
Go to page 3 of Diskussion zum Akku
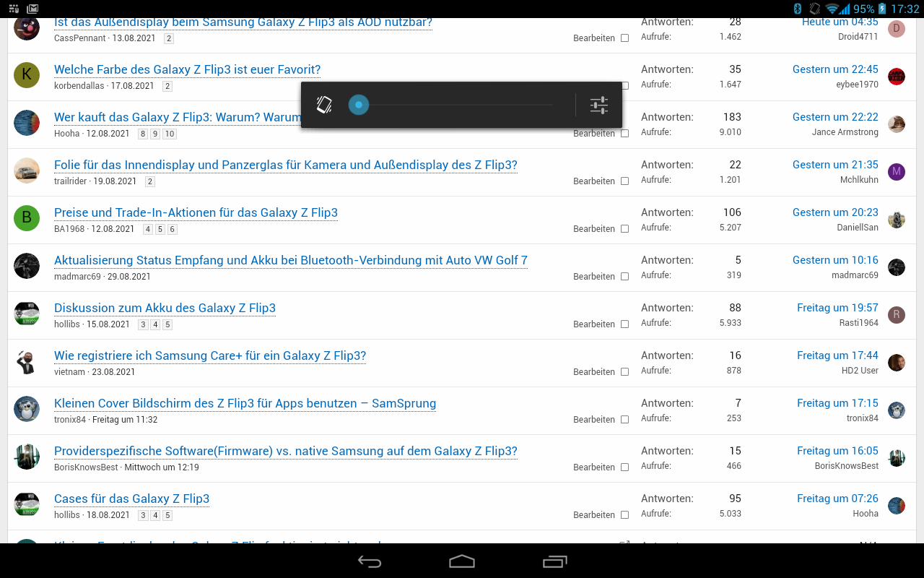pos(144,324)
